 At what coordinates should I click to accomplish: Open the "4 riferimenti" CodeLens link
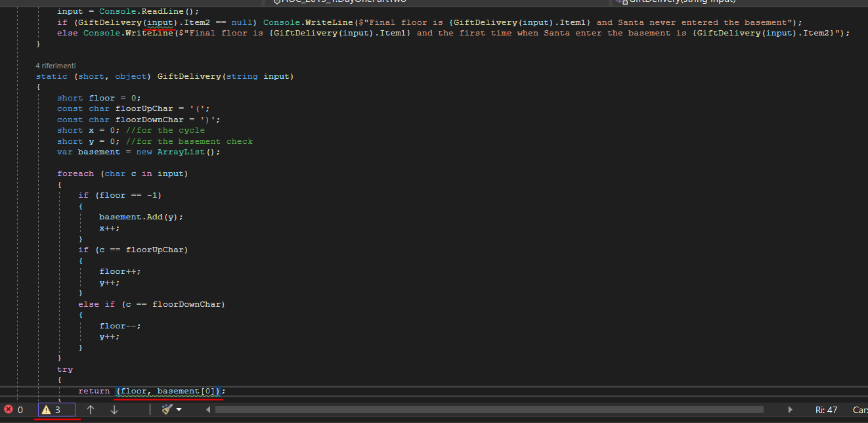click(x=56, y=66)
